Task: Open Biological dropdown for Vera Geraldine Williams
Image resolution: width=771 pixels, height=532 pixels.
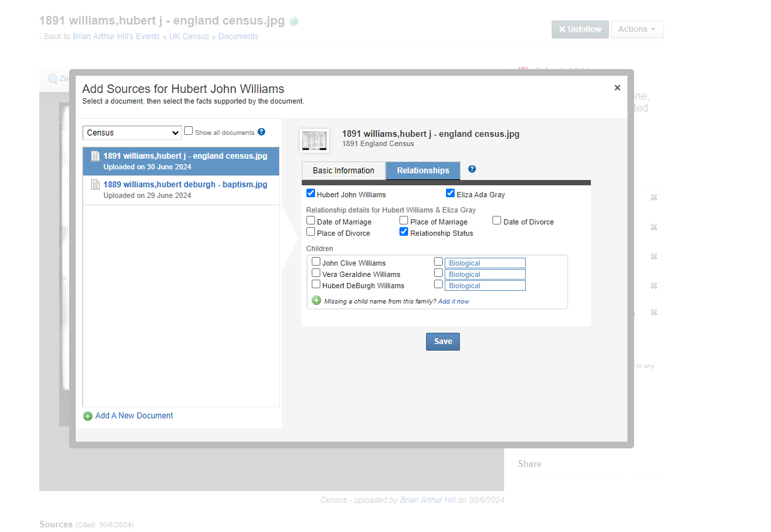Action: (x=485, y=274)
